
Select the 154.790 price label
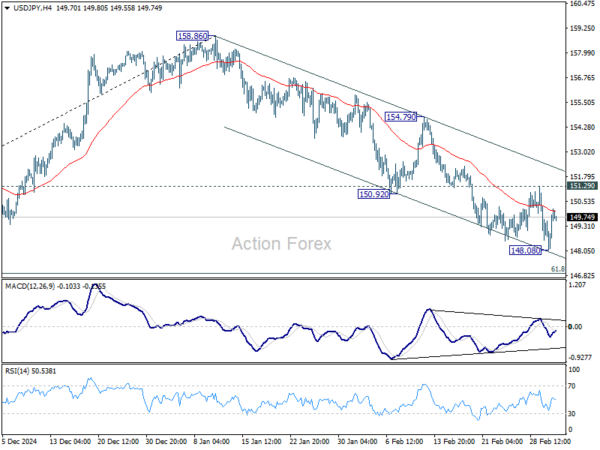pyautogui.click(x=401, y=117)
